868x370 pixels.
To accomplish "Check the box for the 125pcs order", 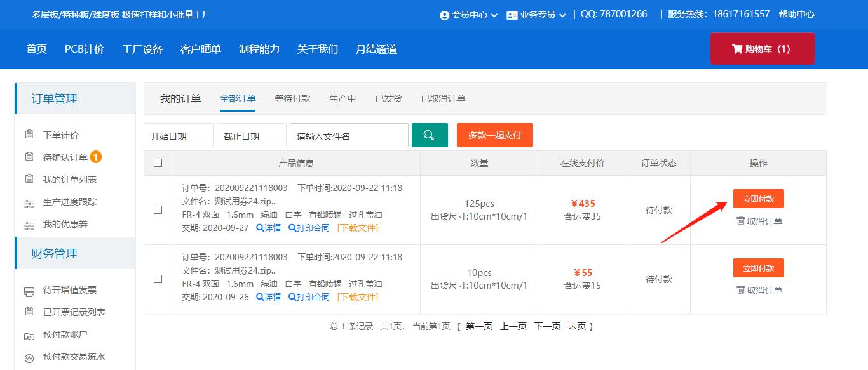I will coord(158,210).
